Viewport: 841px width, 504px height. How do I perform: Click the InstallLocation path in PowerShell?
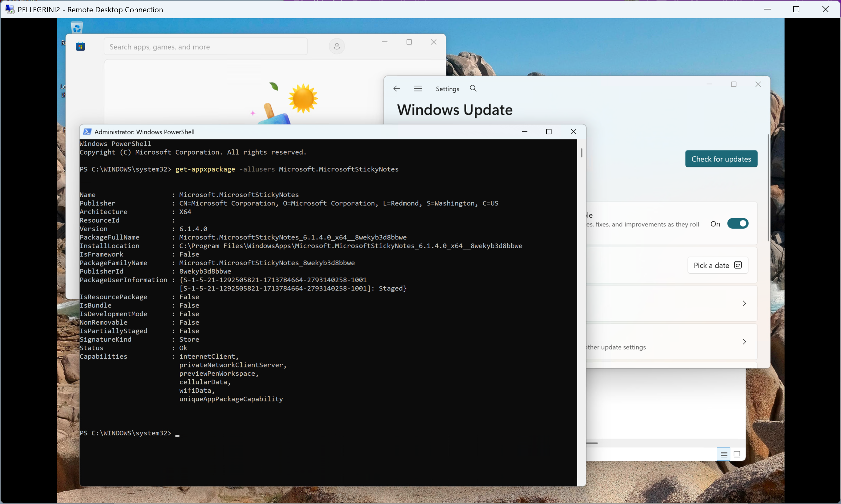click(350, 246)
